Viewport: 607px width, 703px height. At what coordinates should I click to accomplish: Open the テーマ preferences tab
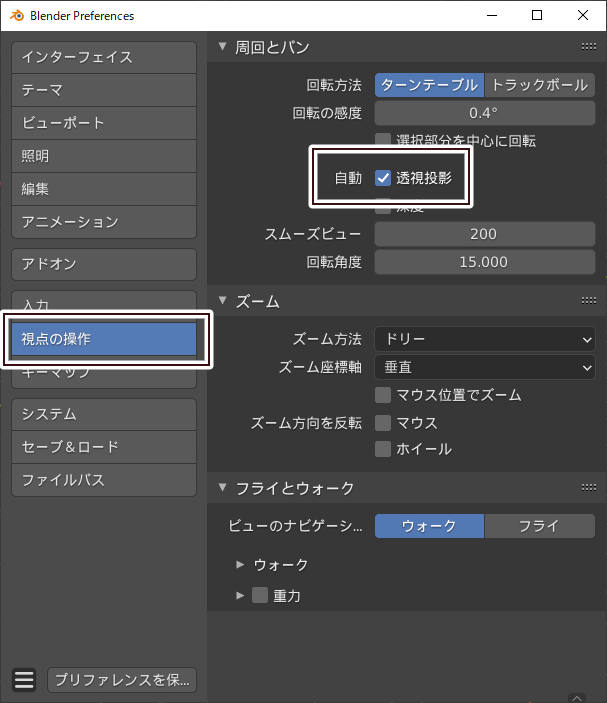click(x=104, y=90)
